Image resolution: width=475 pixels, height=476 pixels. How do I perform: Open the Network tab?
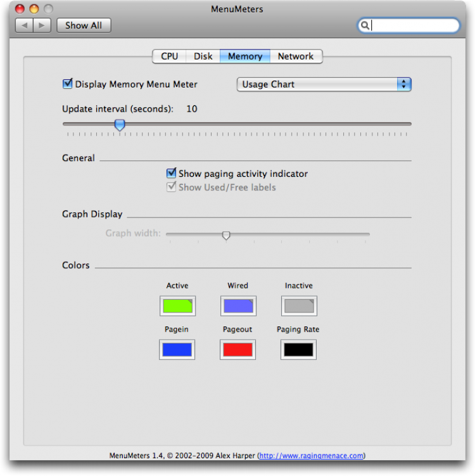(x=296, y=56)
